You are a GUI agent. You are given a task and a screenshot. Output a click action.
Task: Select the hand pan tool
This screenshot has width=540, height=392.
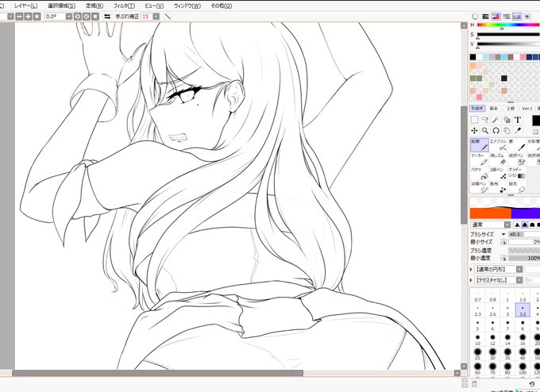click(507, 130)
